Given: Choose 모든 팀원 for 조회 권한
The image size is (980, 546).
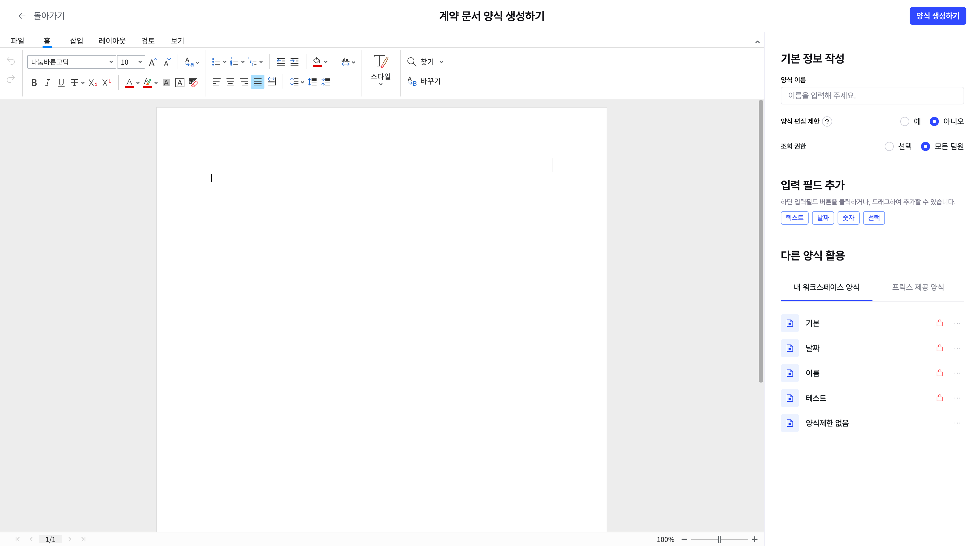Looking at the screenshot, I should (x=926, y=146).
